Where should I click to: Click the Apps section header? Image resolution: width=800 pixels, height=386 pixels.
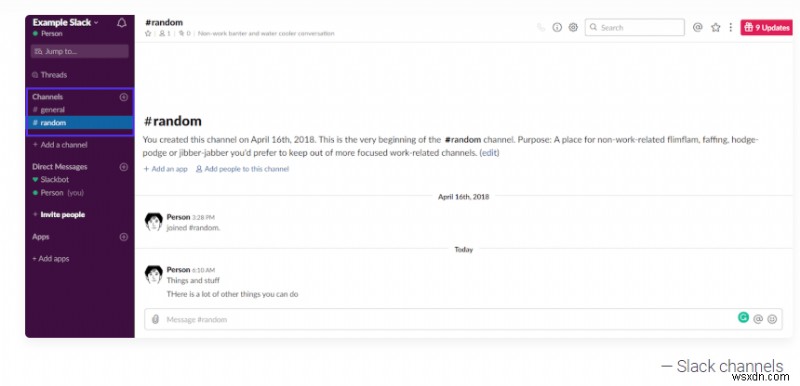[x=40, y=237]
